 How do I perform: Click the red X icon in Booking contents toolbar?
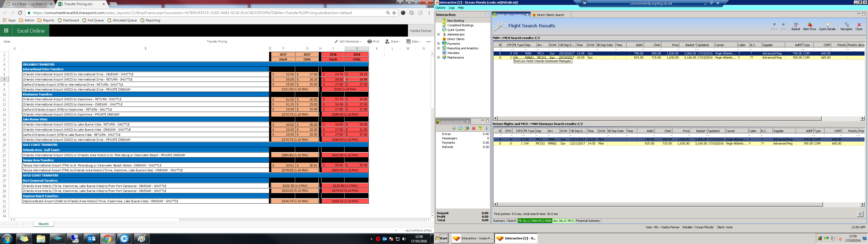click(474, 129)
